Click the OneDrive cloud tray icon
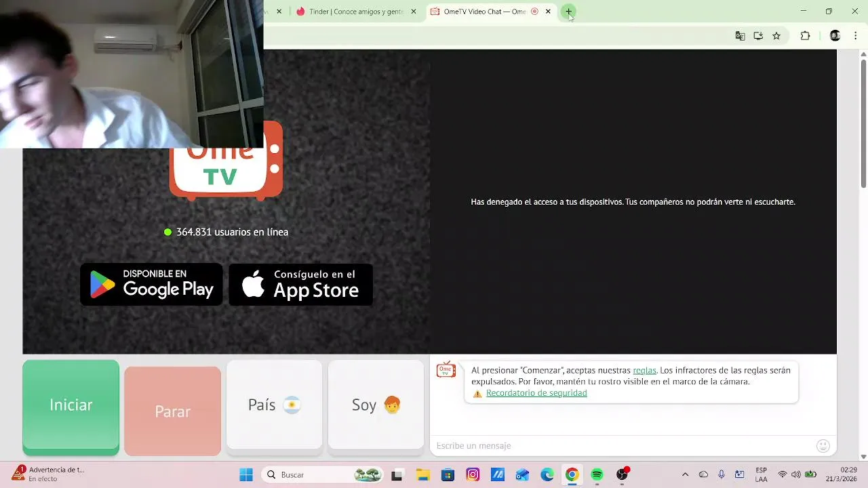This screenshot has width=868, height=488. 703,474
